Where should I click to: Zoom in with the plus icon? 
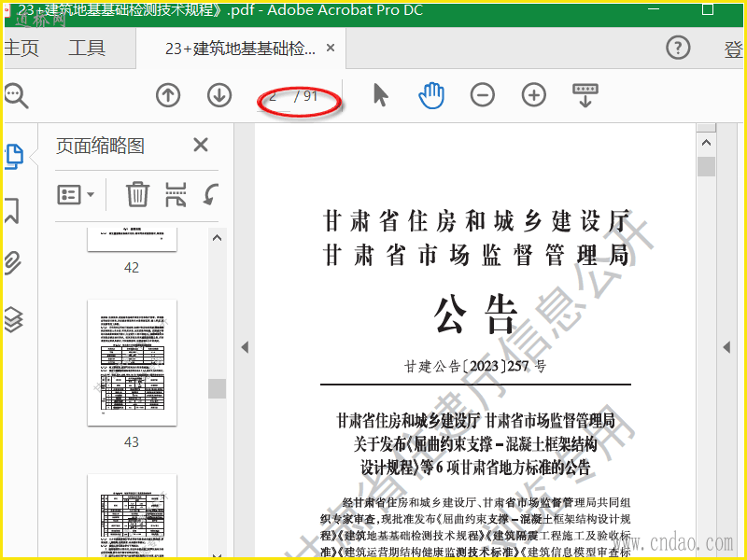pos(533,95)
